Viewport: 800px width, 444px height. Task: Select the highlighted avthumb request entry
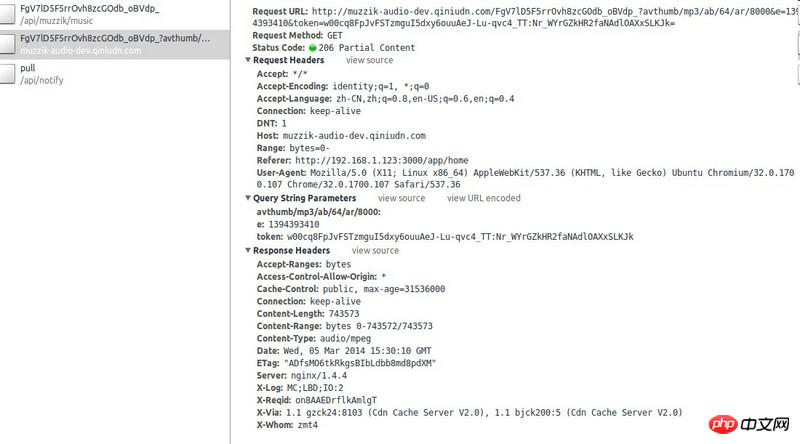click(x=115, y=44)
